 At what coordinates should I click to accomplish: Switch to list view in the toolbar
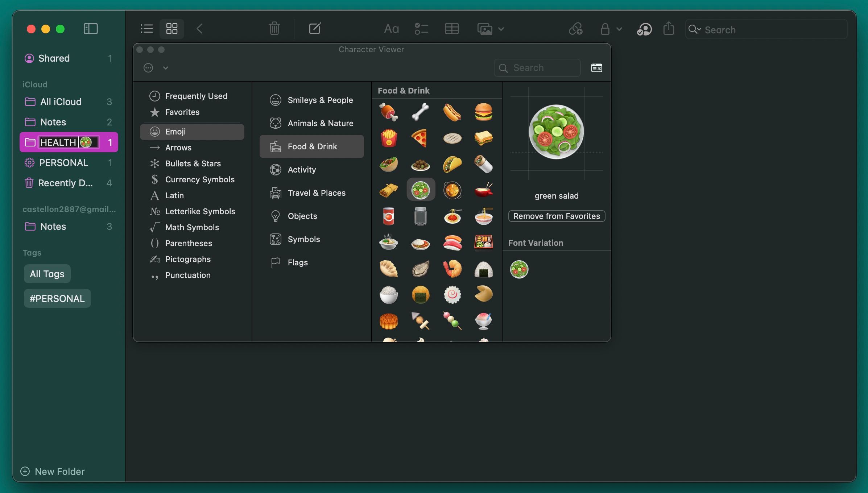pyautogui.click(x=146, y=29)
